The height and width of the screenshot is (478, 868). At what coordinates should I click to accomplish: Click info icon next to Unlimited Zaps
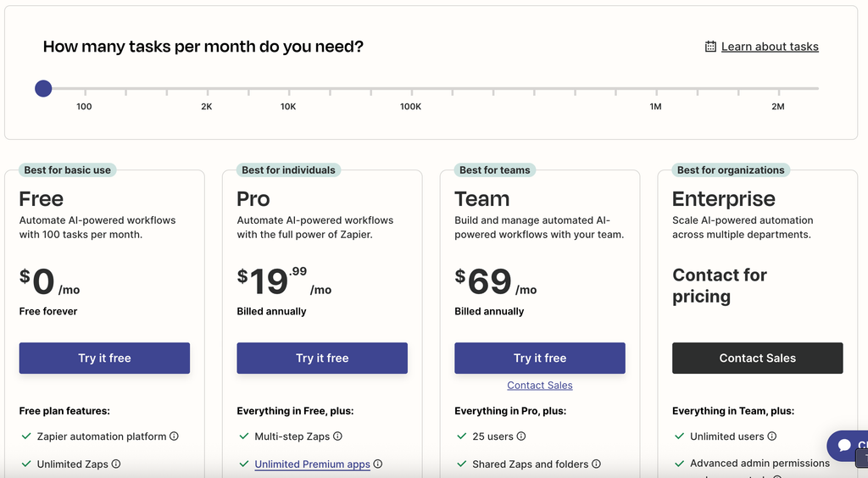click(x=115, y=464)
